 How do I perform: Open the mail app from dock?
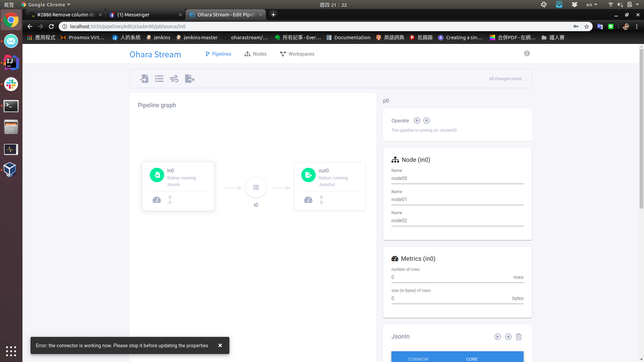click(11, 41)
